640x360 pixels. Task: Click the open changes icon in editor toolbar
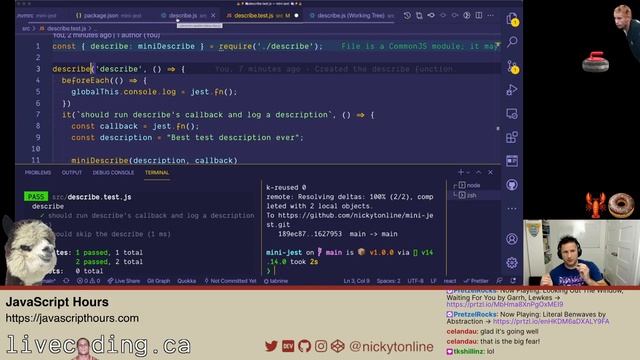419,16
